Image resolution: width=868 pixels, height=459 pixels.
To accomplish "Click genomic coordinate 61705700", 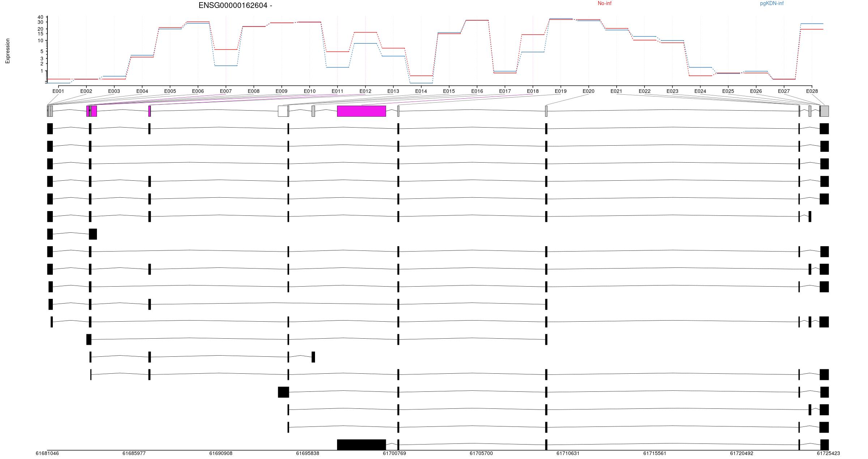I will pyautogui.click(x=481, y=453).
